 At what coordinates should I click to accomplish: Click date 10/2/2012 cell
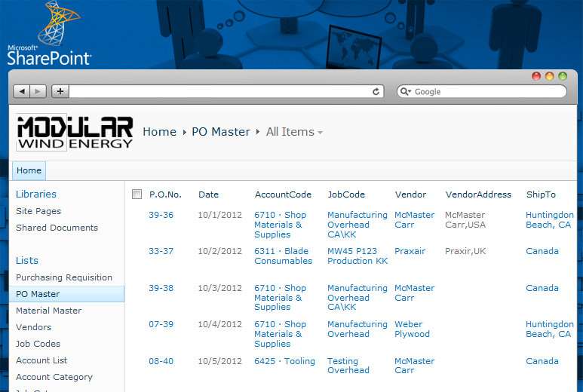click(x=219, y=251)
